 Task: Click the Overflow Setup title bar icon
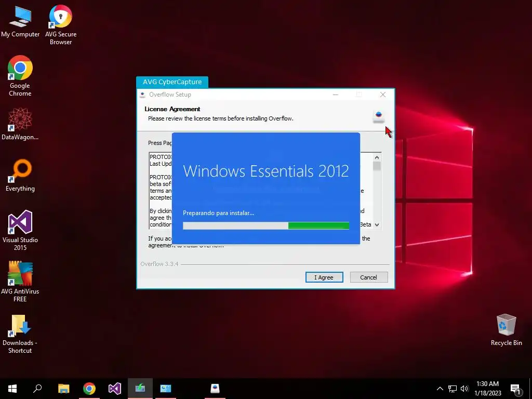143,95
